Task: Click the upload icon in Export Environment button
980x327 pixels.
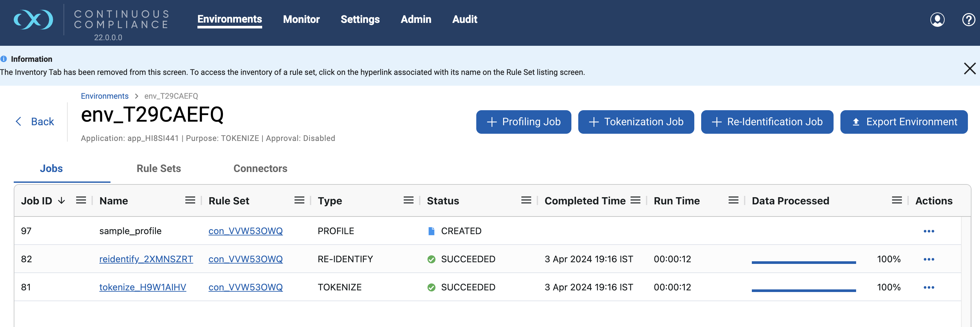Action: (x=855, y=122)
